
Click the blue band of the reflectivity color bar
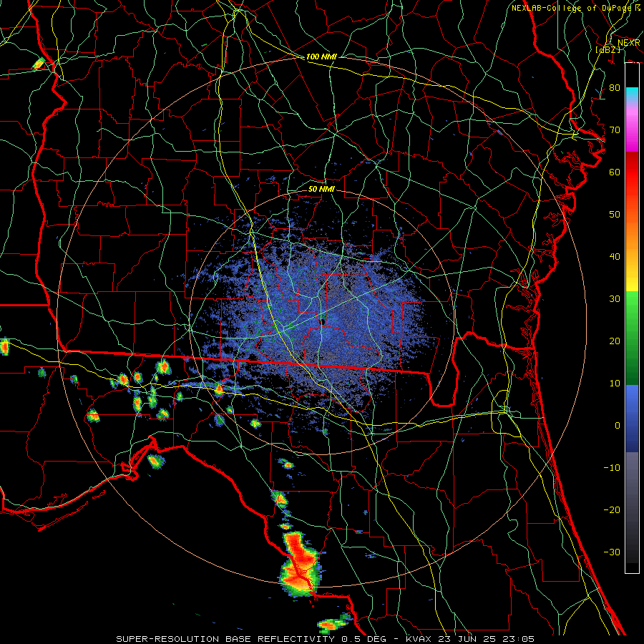pos(632,418)
